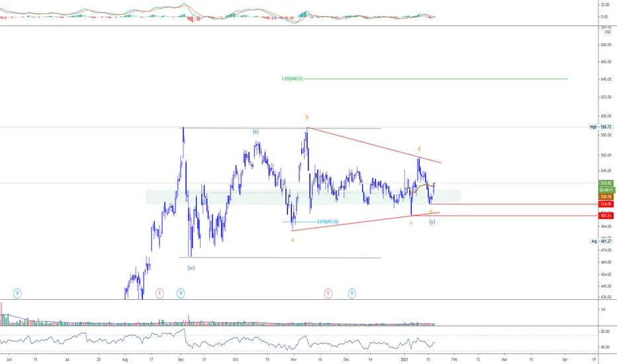Select the orange 'd' wave label
This screenshot has height=364, width=617.
pyautogui.click(x=419, y=149)
